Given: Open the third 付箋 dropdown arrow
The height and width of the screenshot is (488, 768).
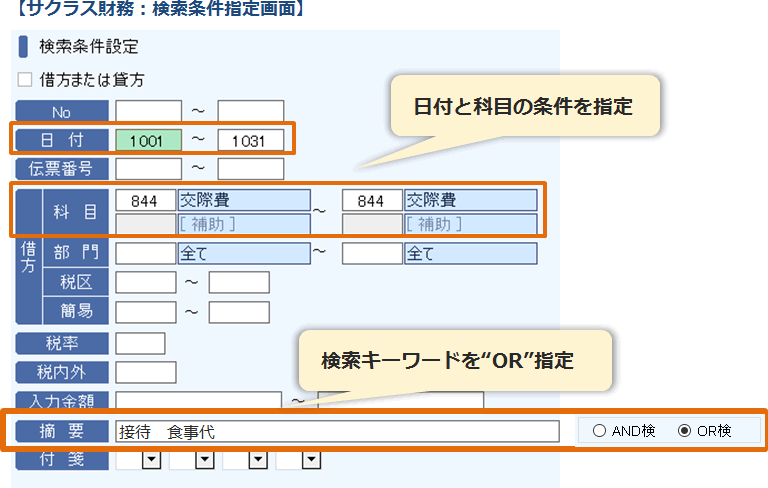Looking at the screenshot, I should click(x=258, y=460).
